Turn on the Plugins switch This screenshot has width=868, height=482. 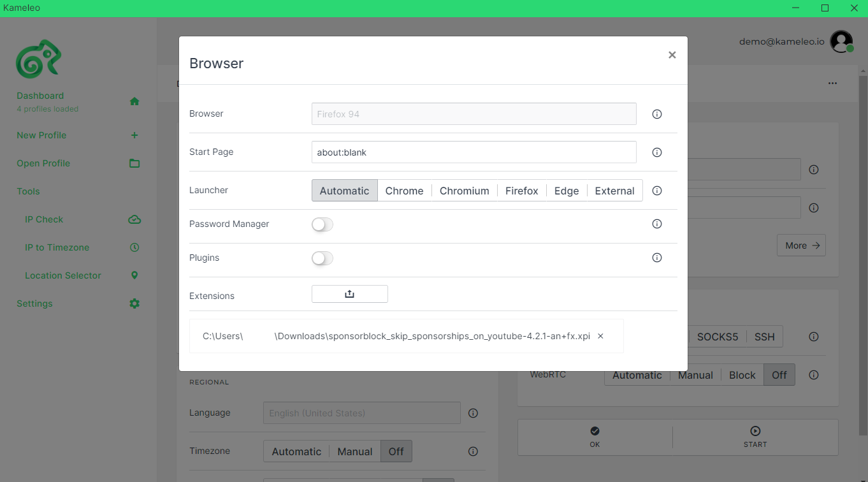[x=322, y=258]
